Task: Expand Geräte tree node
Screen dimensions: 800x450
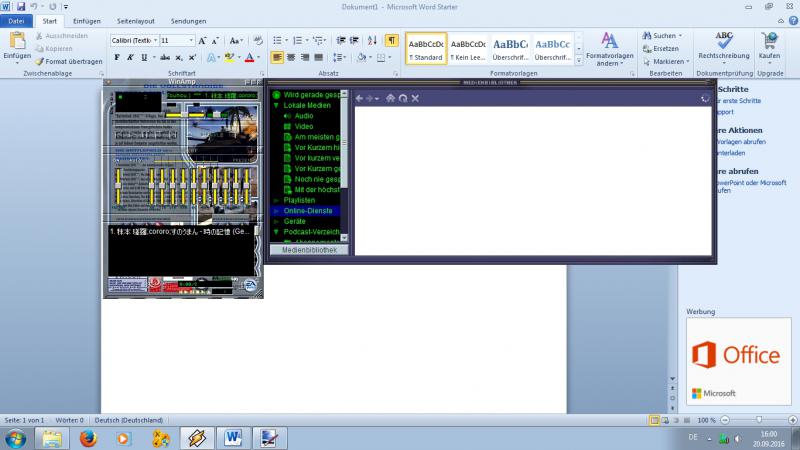Action: 276,221
